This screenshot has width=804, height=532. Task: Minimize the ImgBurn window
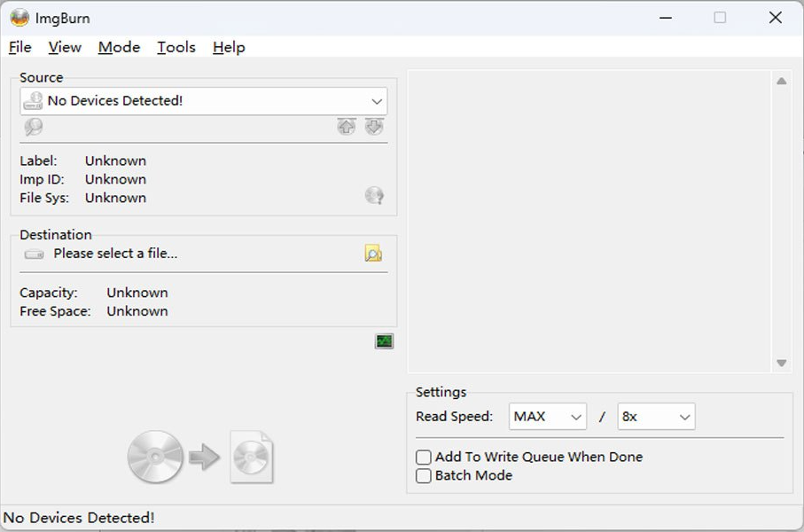[x=666, y=18]
